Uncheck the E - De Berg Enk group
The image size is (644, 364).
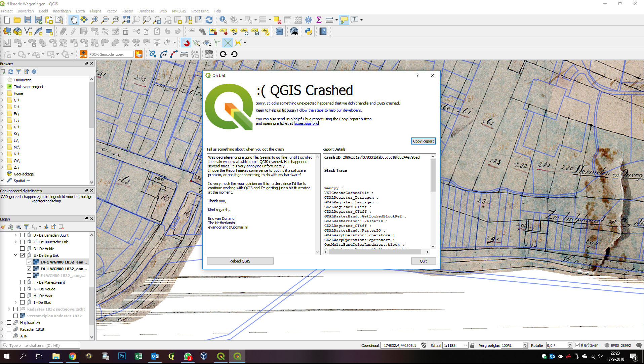click(x=23, y=255)
